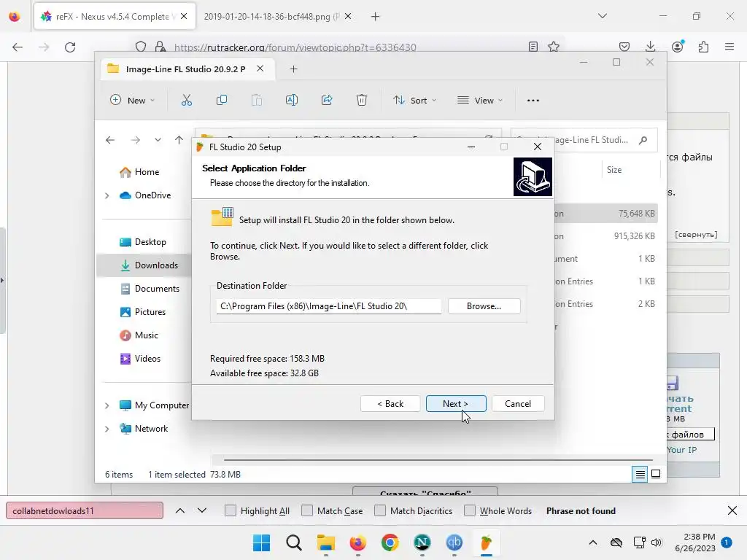Click Delete trash icon in Explorer toolbar
The image size is (747, 560).
362,100
